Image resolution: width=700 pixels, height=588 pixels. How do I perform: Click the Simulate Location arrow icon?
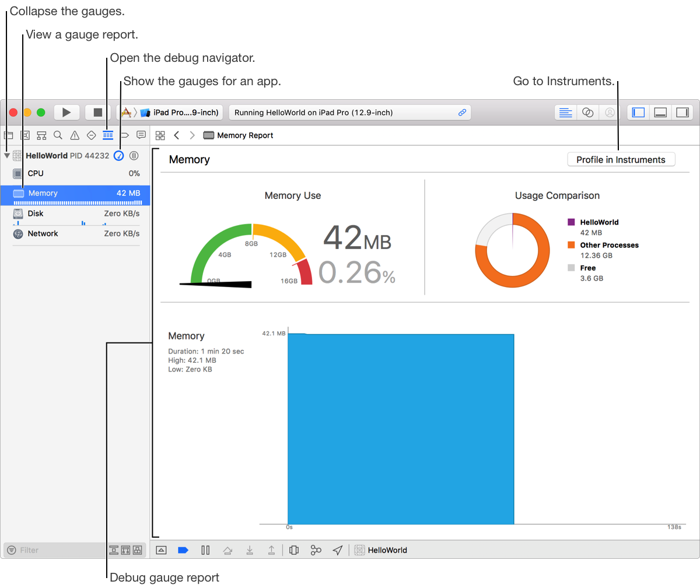pos(338,550)
